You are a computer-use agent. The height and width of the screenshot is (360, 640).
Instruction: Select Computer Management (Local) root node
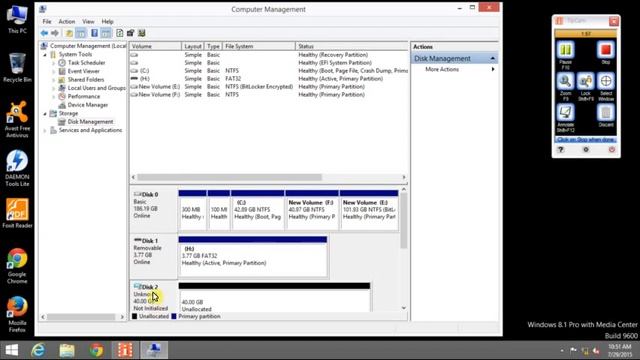(x=84, y=46)
